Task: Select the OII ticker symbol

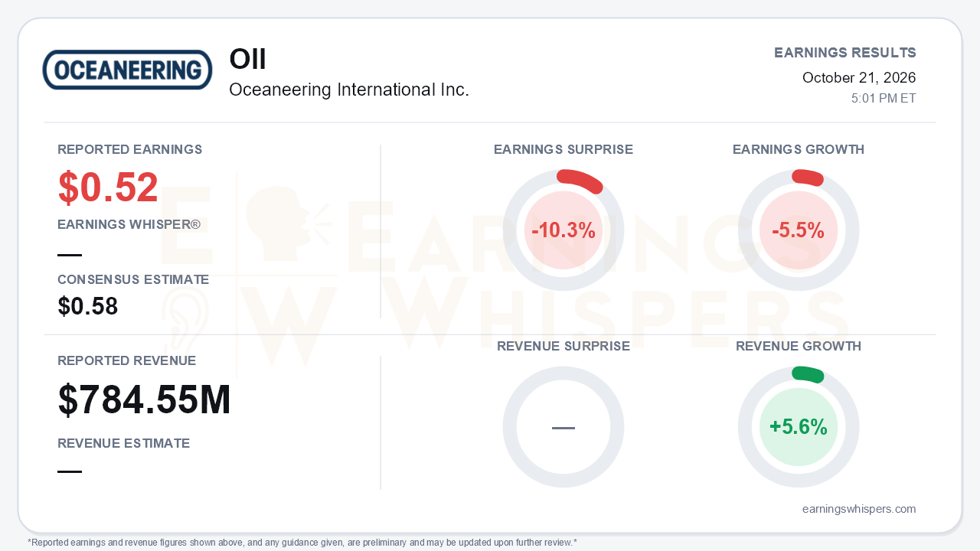Action: (247, 60)
